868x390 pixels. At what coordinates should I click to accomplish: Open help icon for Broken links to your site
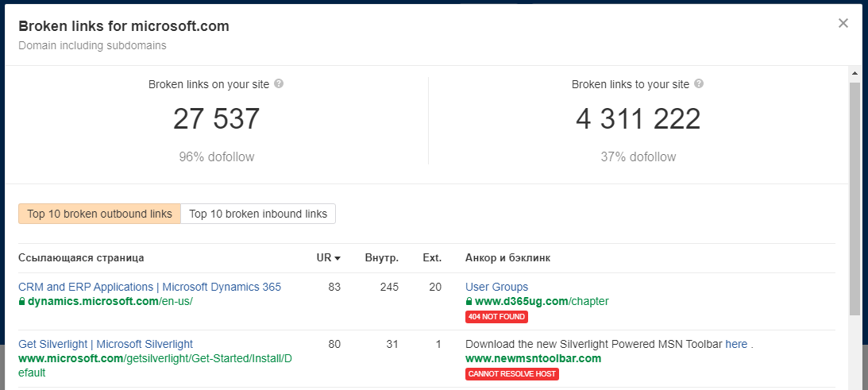click(699, 84)
